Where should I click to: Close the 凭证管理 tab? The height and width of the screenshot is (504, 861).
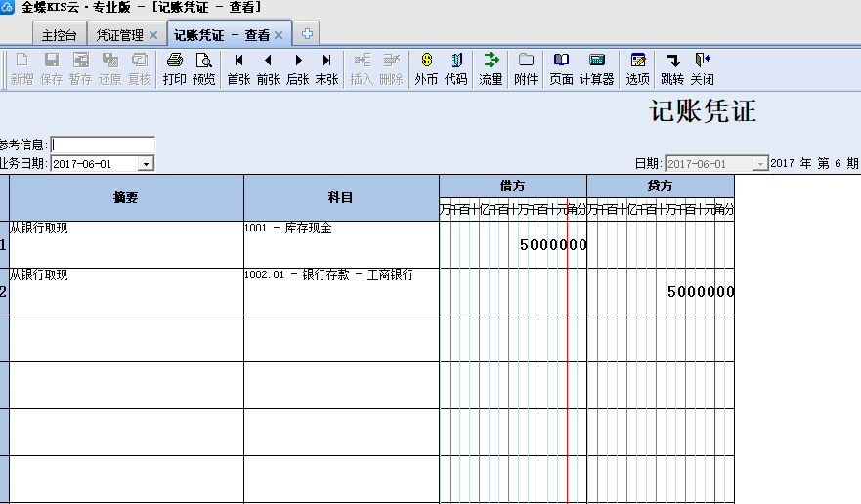point(153,35)
